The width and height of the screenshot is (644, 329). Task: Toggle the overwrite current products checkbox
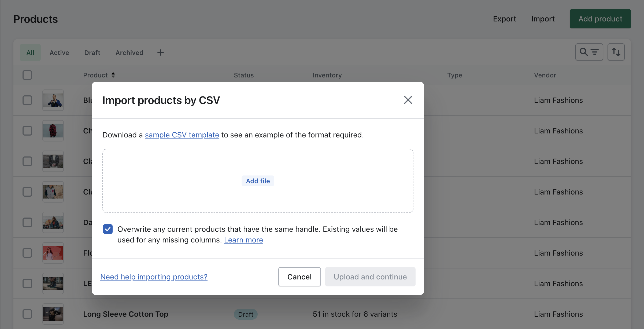[x=108, y=229]
